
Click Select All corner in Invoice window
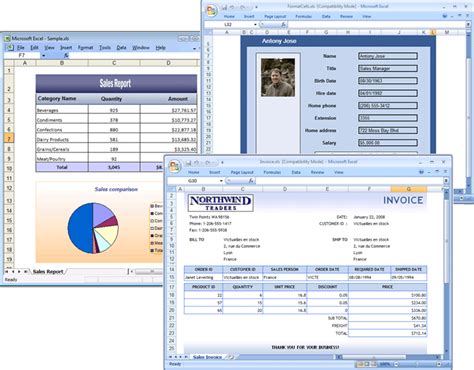point(172,189)
